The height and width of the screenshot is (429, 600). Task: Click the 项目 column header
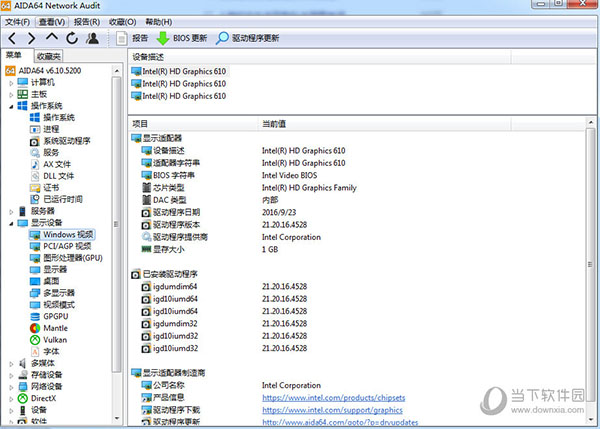(193, 124)
